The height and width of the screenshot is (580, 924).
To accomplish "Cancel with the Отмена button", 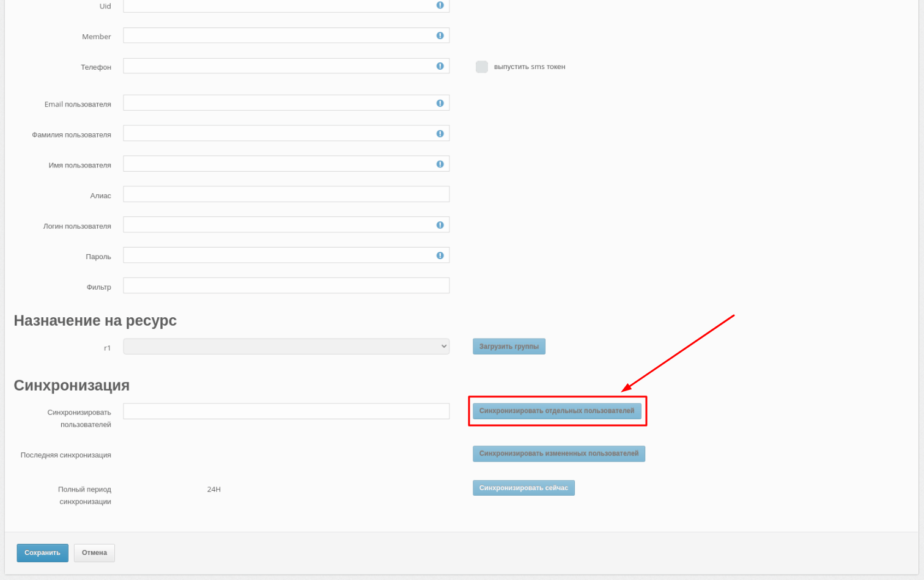I will (94, 552).
